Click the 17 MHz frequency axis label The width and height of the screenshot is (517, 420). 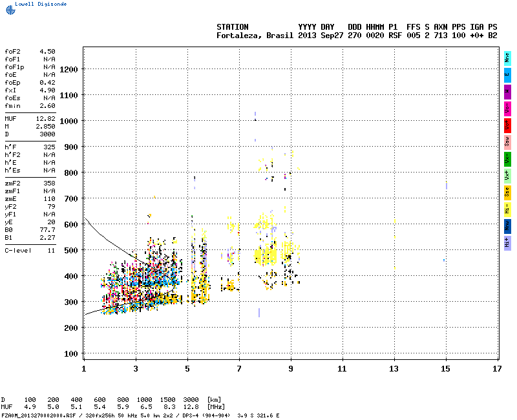497,368
